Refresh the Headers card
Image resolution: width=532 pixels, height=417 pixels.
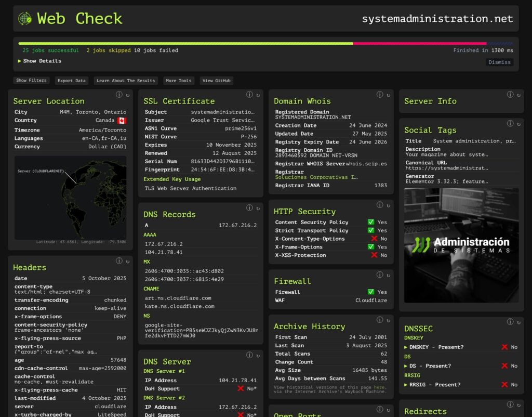127,261
